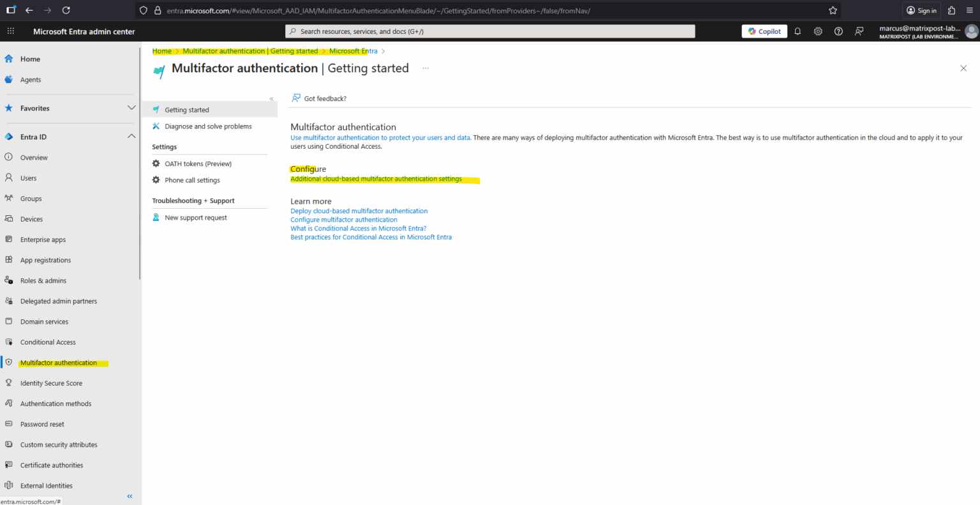Open the Authentication methods section
The width and height of the screenshot is (980, 505).
56,403
